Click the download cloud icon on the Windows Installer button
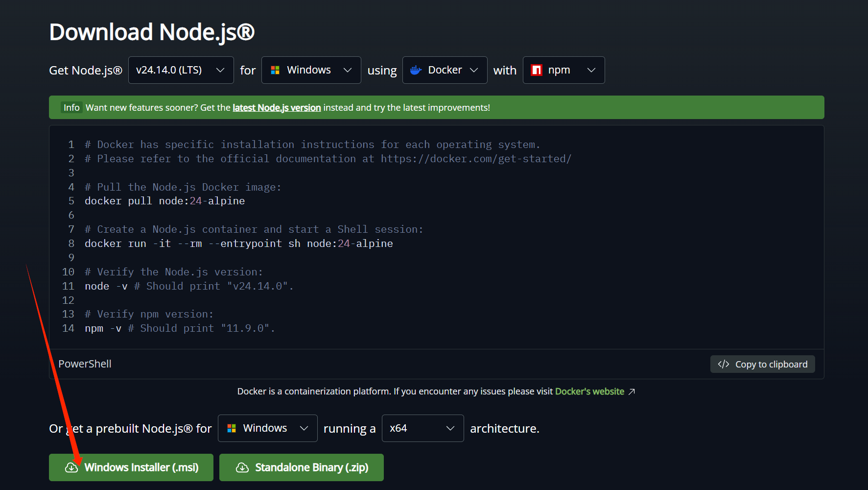This screenshot has height=490, width=868. (x=71, y=467)
